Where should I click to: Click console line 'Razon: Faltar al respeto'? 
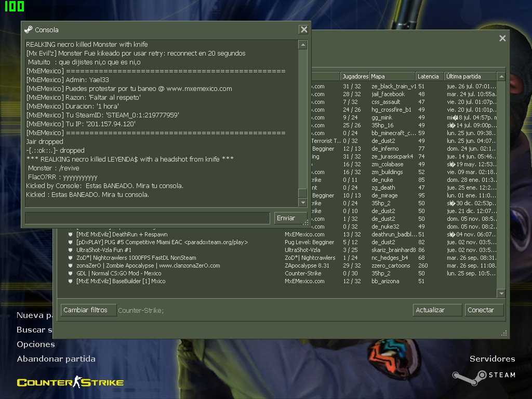click(x=84, y=98)
